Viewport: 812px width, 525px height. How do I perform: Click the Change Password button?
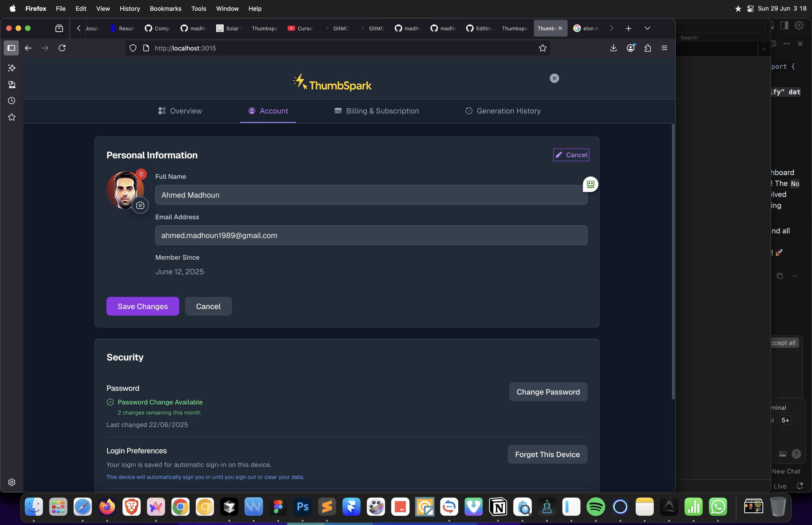point(548,392)
